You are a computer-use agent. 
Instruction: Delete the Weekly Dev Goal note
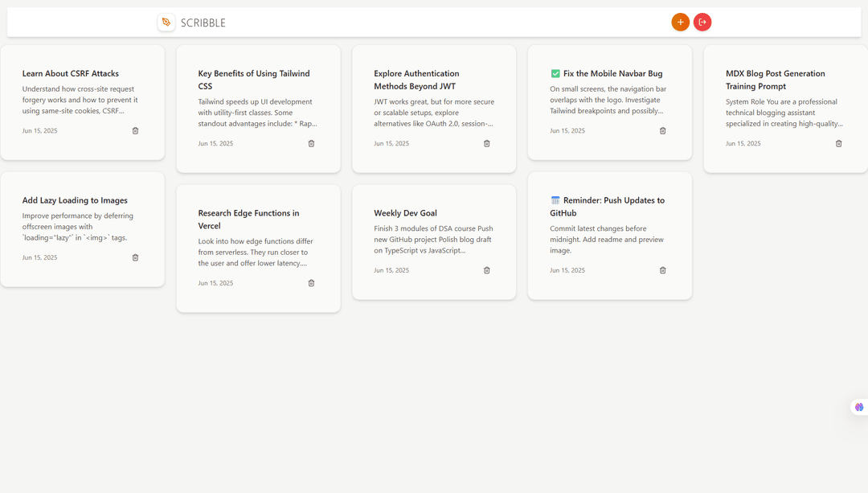point(486,270)
